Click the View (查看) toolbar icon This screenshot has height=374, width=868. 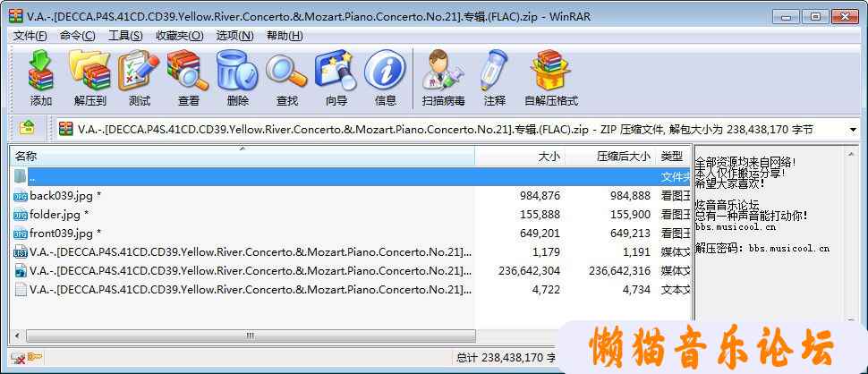point(188,71)
